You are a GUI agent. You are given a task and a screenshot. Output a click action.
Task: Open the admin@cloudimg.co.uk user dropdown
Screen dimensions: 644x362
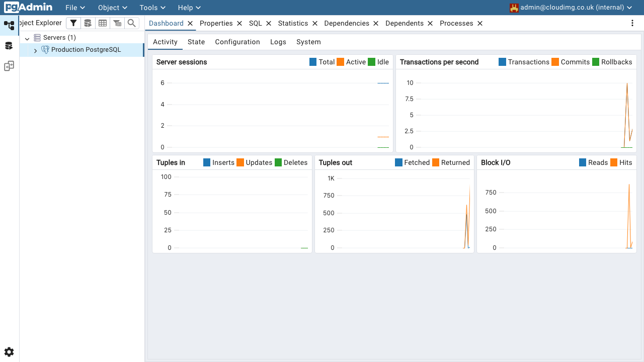pyautogui.click(x=571, y=8)
